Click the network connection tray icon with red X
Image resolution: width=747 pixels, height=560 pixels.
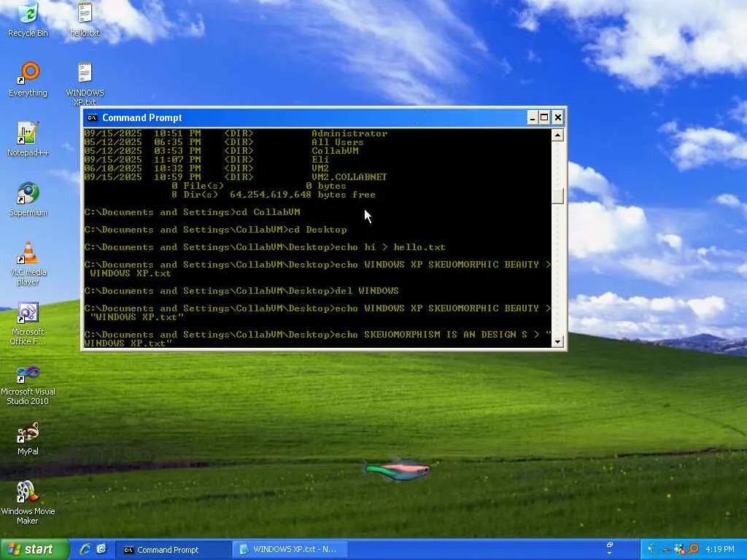tap(680, 549)
